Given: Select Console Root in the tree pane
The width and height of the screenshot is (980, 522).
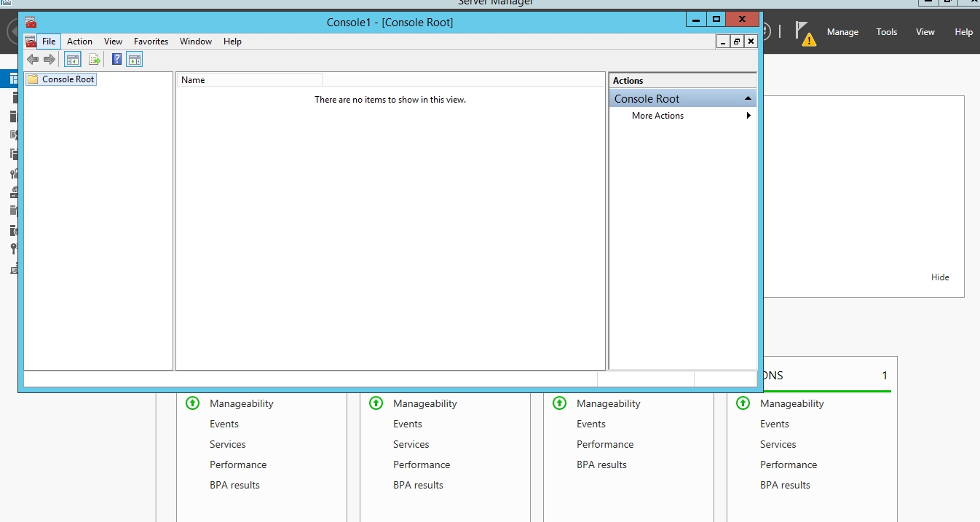Looking at the screenshot, I should 68,79.
